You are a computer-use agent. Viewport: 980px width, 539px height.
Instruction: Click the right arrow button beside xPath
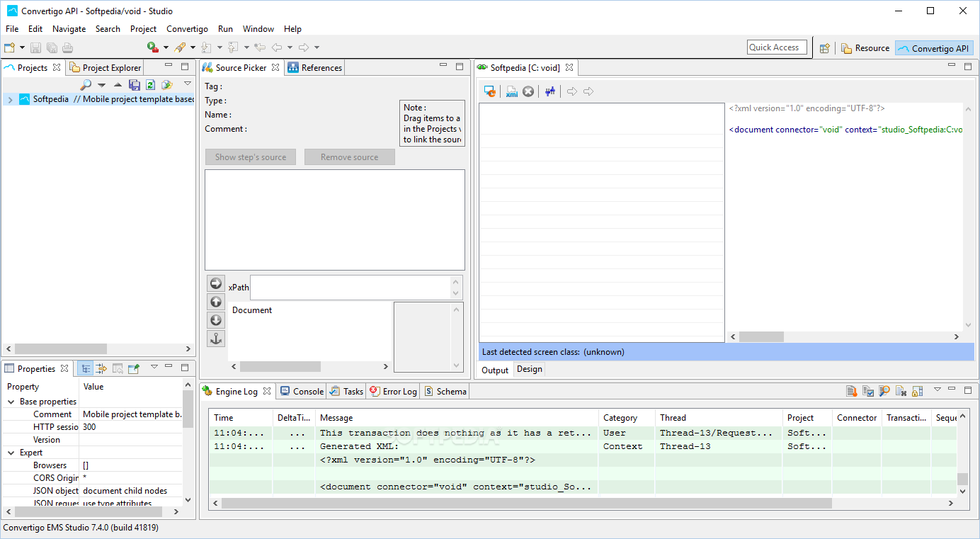(x=216, y=283)
